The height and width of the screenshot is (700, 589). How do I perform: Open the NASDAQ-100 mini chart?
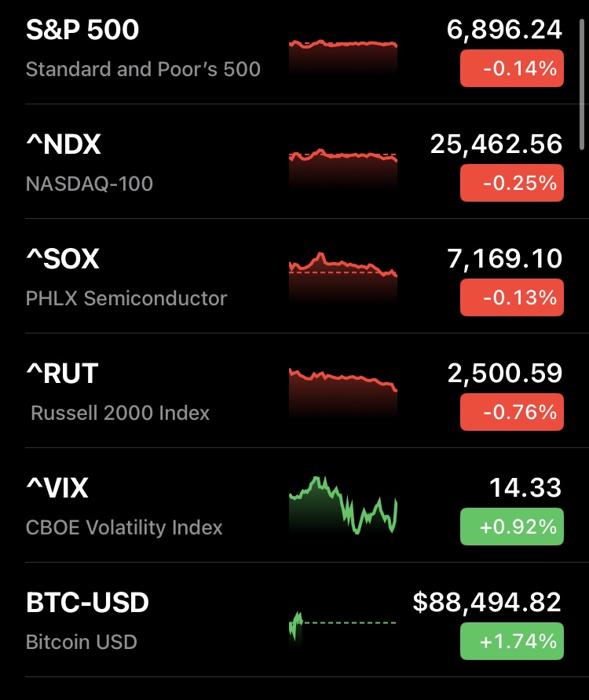343,169
